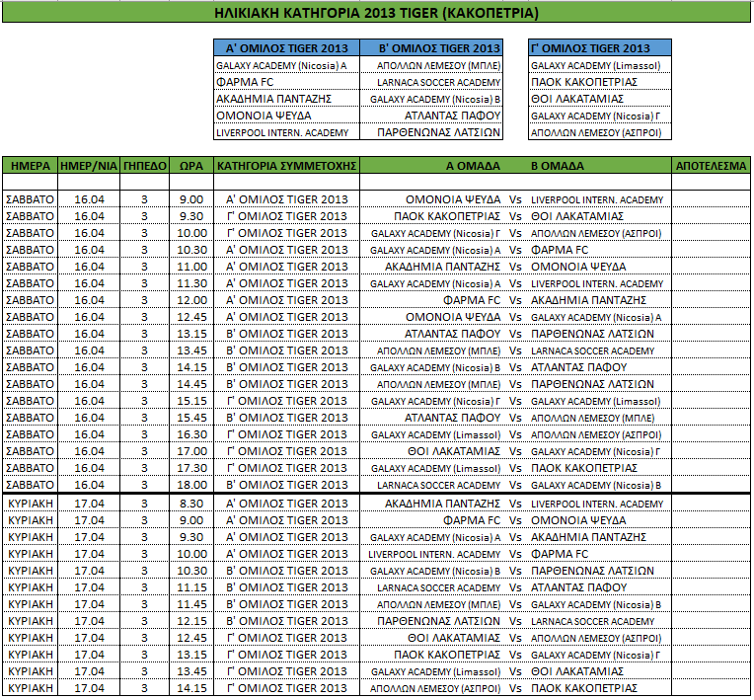
Task: Select the ΩΡΑ column header
Action: pos(191,166)
